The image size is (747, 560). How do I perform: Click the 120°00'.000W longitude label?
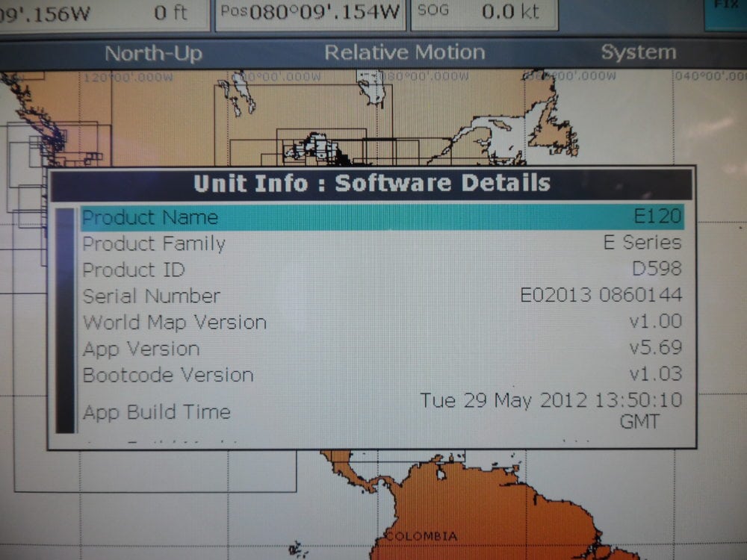pos(128,77)
